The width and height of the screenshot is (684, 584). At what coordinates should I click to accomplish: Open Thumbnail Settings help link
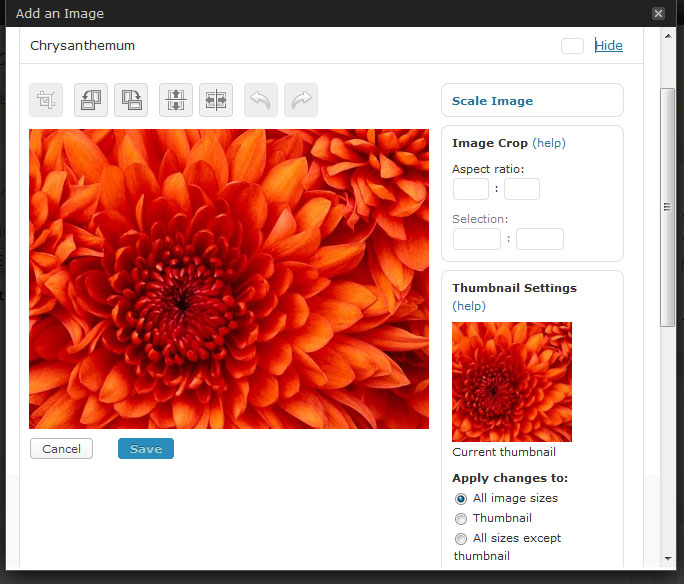(x=469, y=306)
